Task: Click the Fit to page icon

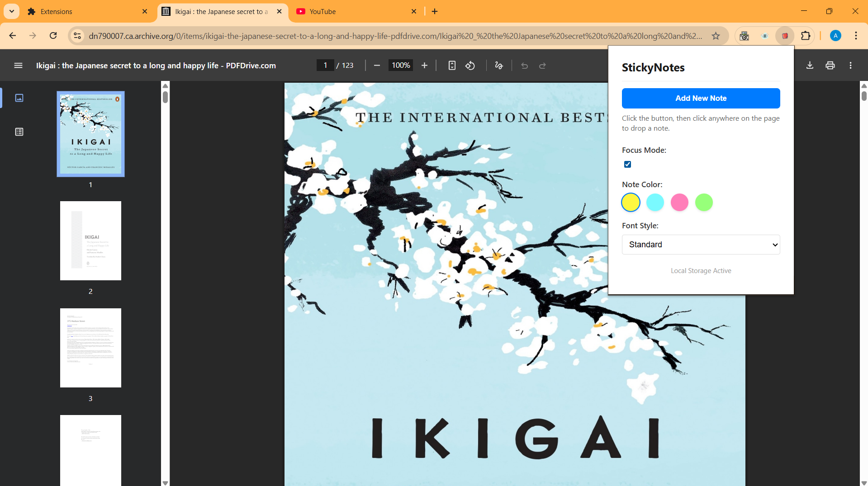Action: click(x=451, y=66)
